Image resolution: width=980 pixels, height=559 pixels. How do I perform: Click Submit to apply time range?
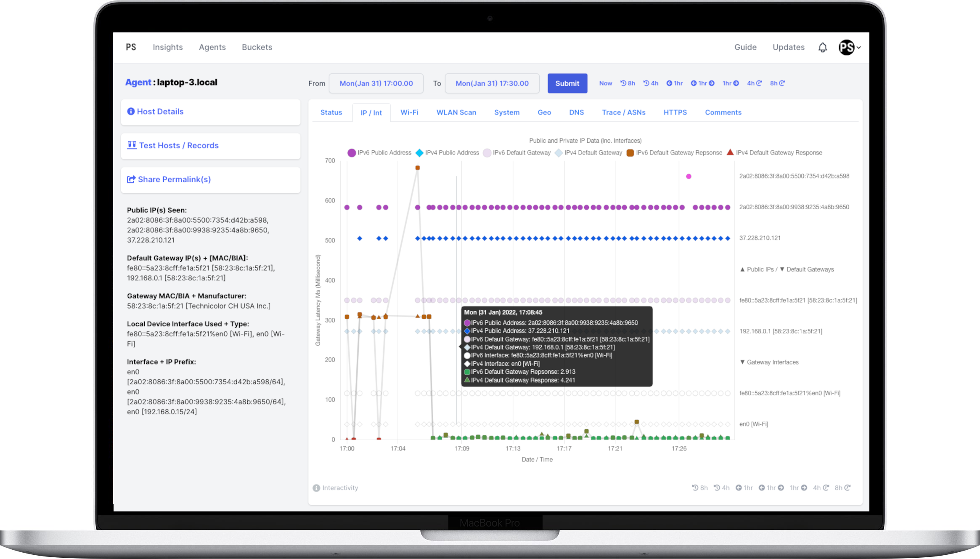coord(567,83)
